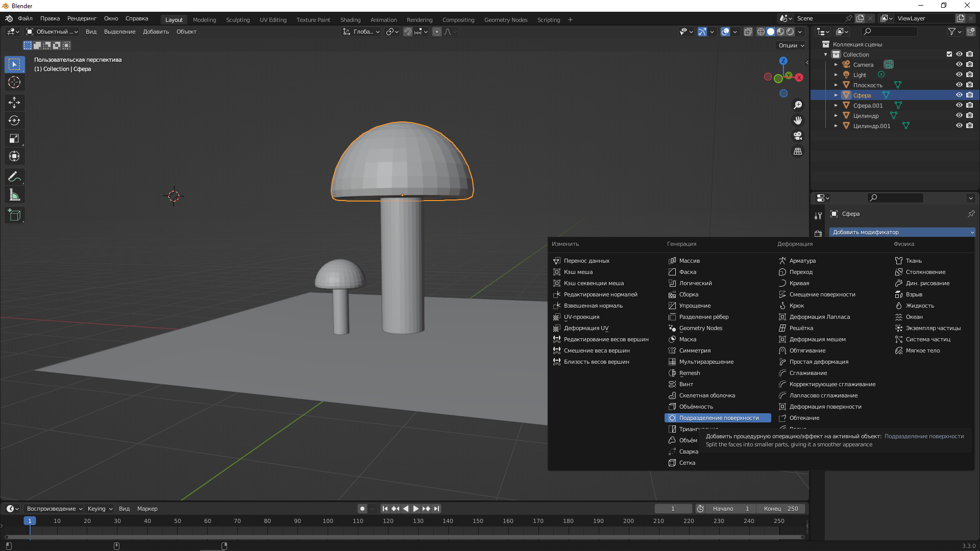
Task: Hide Плоскость with eye icon
Action: click(959, 85)
